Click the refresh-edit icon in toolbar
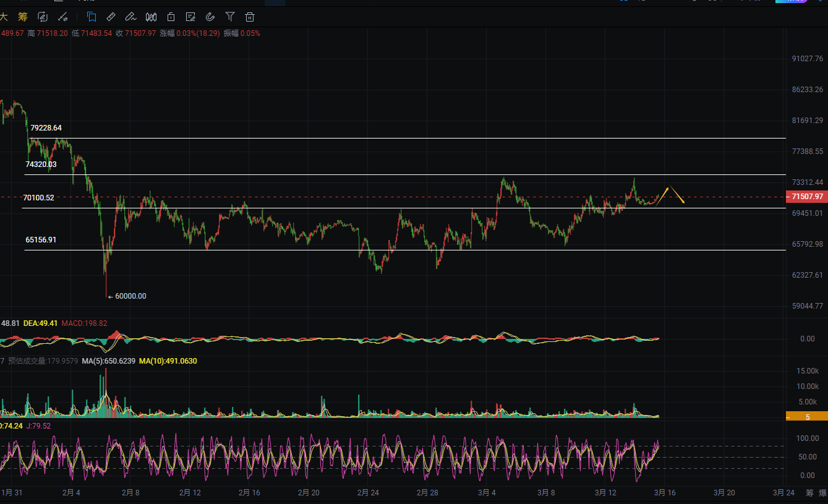The image size is (828, 504). pyautogui.click(x=42, y=17)
